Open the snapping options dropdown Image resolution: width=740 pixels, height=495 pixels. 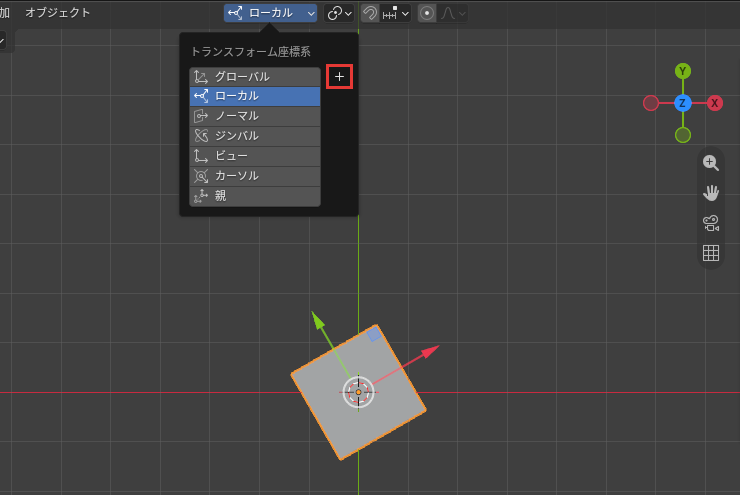[x=395, y=13]
